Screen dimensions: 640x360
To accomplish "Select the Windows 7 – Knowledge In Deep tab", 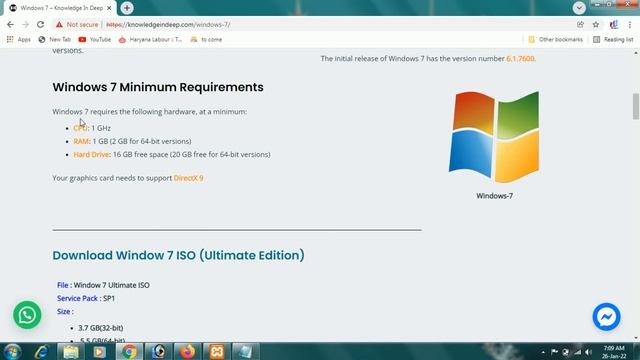I will click(60, 8).
